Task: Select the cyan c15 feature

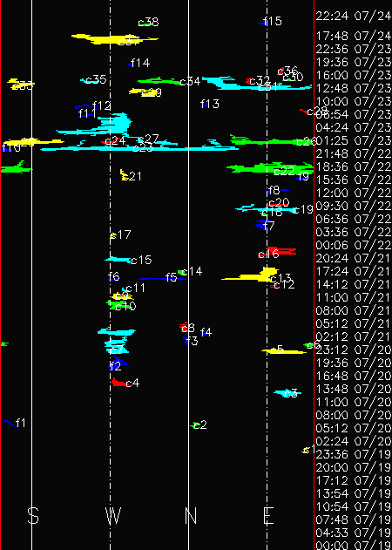Action: coord(118,260)
